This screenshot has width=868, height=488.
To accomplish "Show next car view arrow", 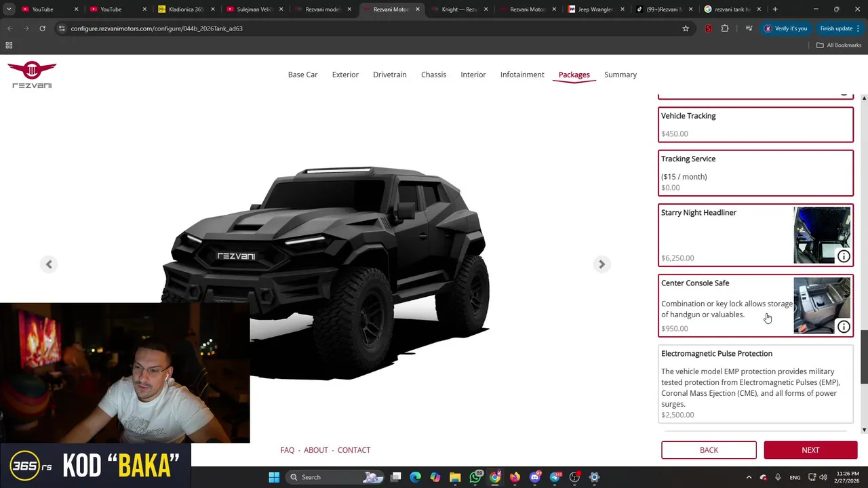I will (x=601, y=264).
